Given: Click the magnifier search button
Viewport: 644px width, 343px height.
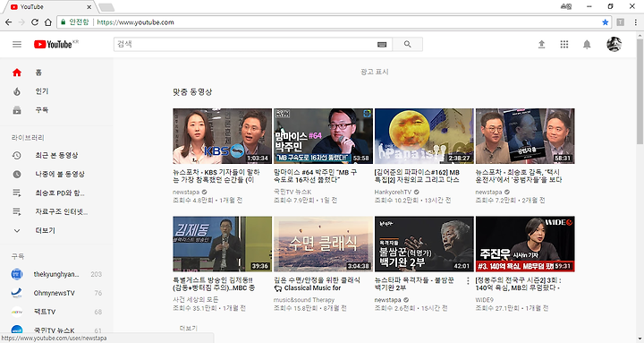Looking at the screenshot, I should click(408, 44).
